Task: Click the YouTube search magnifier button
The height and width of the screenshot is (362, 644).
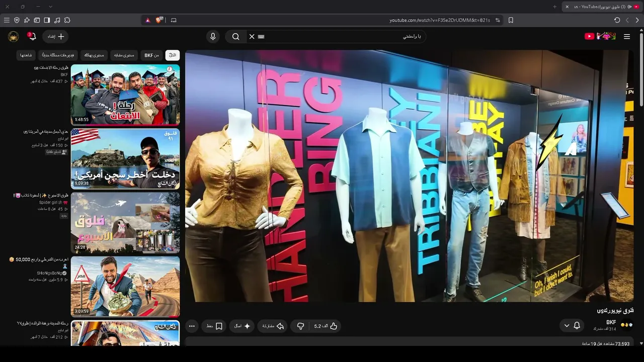Action: (x=235, y=36)
